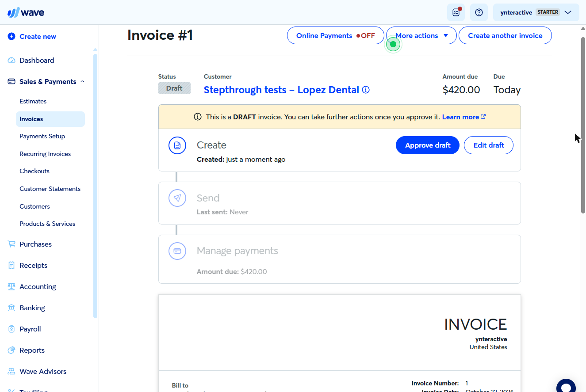Click Create another invoice button
Image resolution: width=586 pixels, height=392 pixels.
coord(505,36)
